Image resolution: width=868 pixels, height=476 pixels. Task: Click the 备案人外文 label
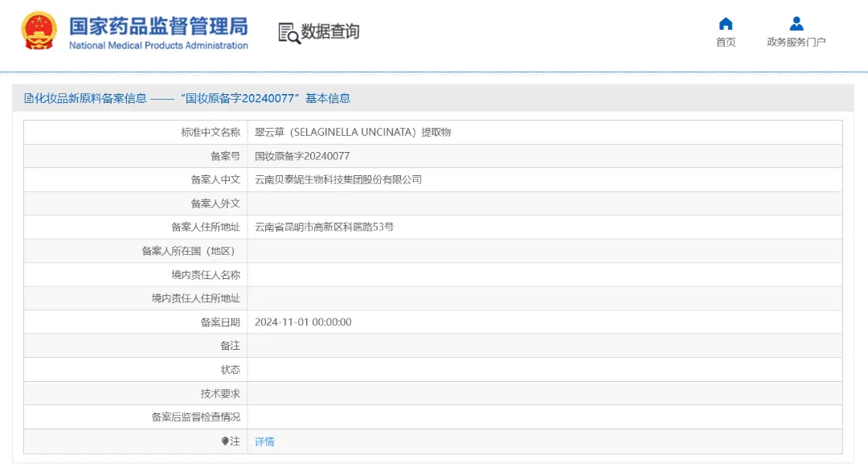[x=215, y=203]
